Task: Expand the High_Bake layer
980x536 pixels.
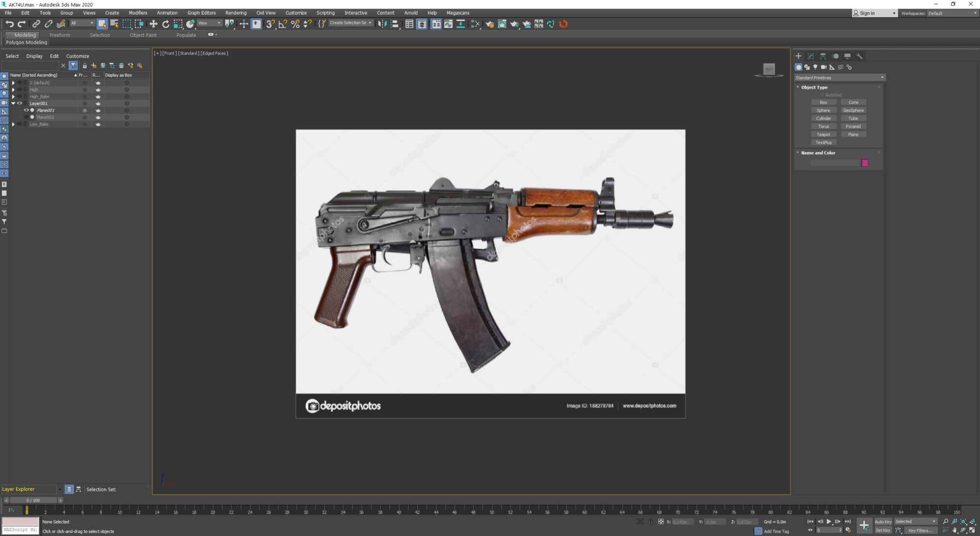Action: (x=13, y=97)
